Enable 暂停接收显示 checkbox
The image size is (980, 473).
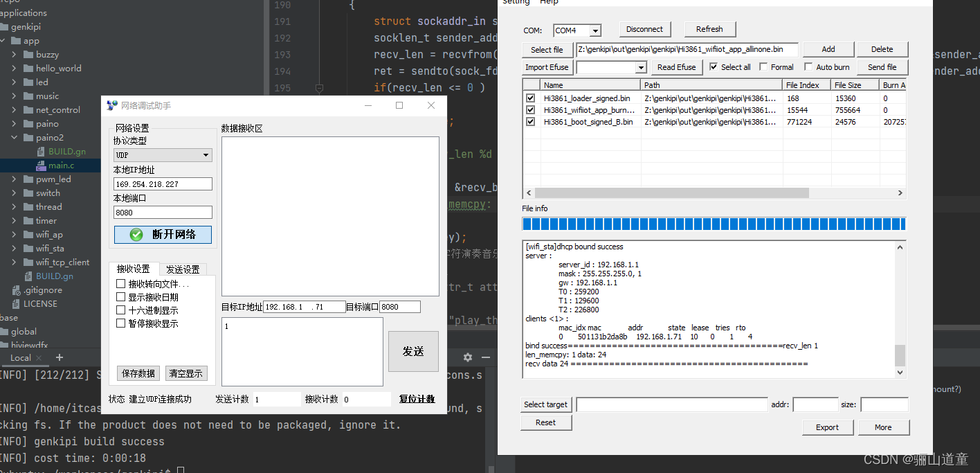click(x=121, y=323)
